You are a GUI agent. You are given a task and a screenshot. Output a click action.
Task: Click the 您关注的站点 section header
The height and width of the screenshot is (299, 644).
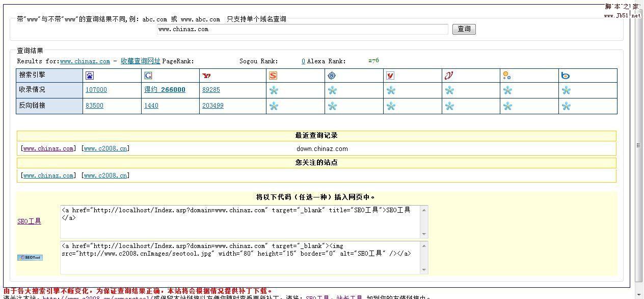316,163
